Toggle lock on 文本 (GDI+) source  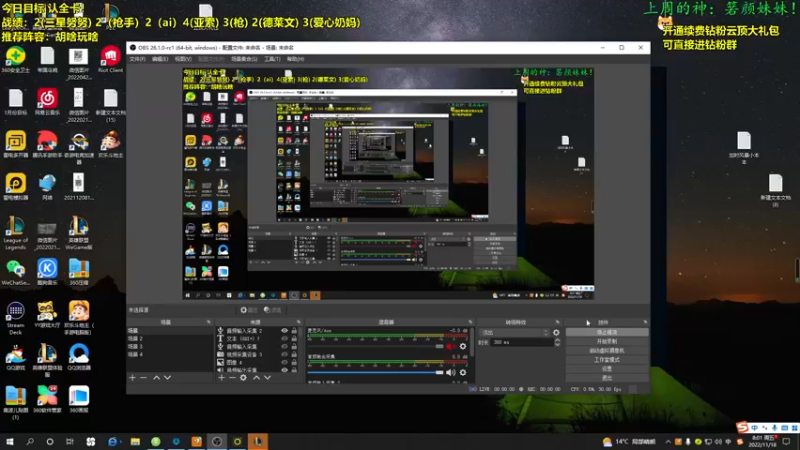[x=294, y=338]
